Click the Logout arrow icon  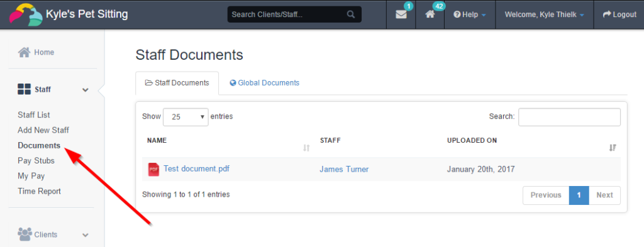pos(607,14)
